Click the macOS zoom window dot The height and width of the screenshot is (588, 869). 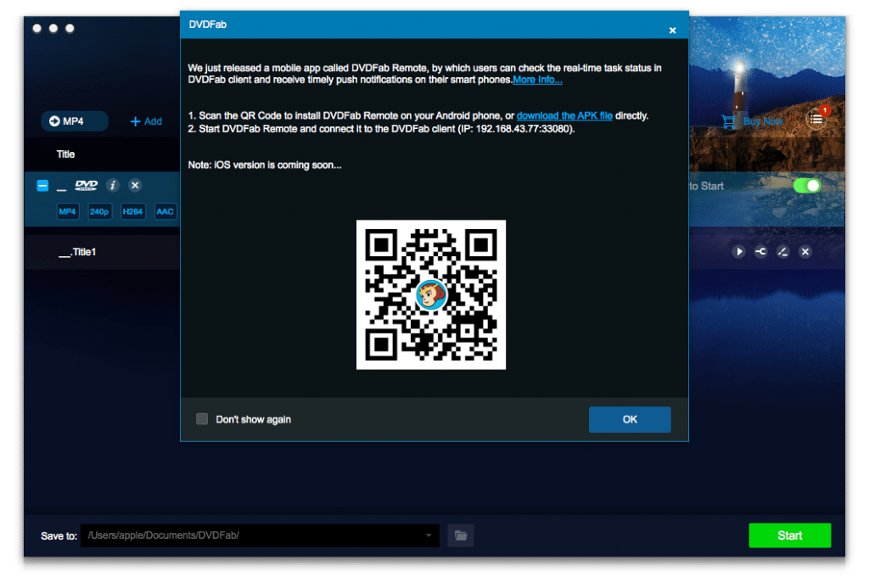(70, 28)
